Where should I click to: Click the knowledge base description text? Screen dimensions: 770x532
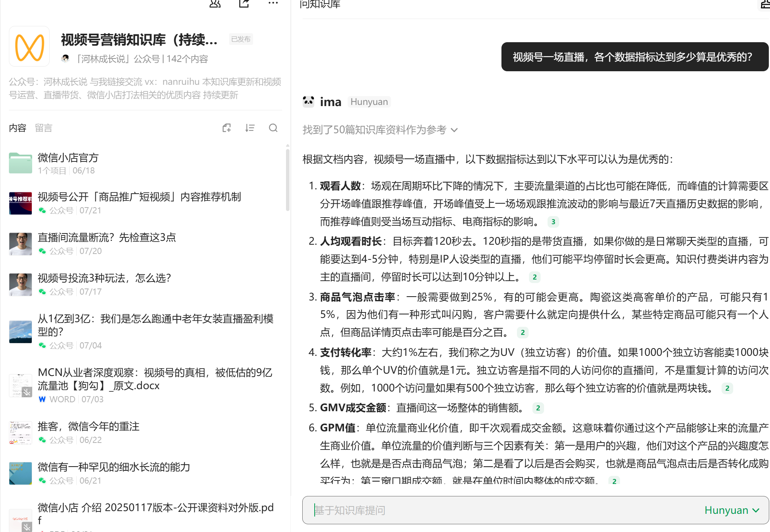(145, 88)
